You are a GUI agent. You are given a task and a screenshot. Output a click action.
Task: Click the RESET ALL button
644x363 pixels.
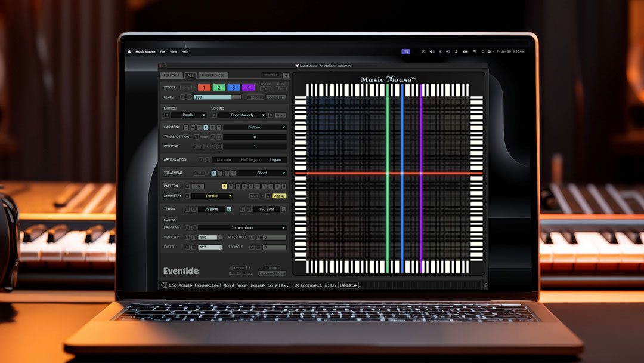(271, 75)
